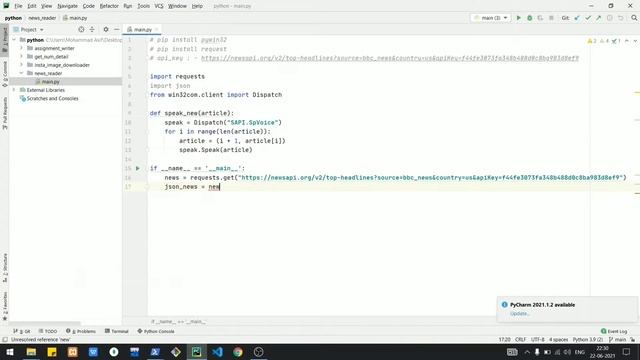Open the Python Console tool window
This screenshot has width=640, height=360.
click(x=156, y=331)
